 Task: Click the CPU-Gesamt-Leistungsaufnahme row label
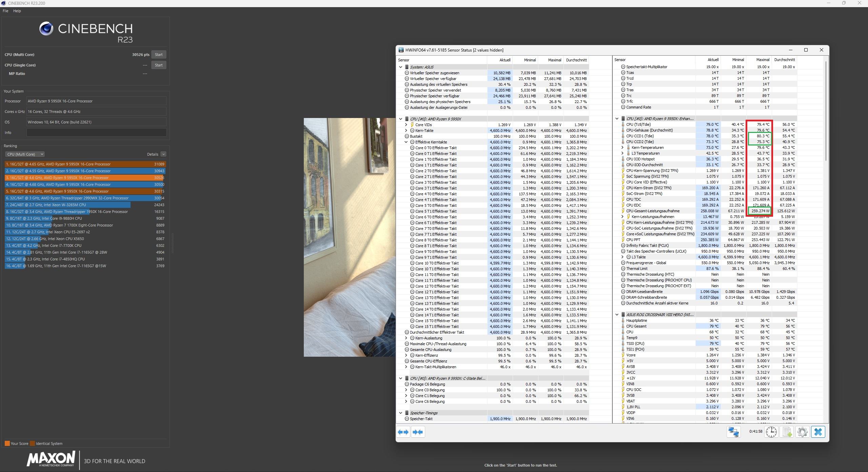tap(653, 211)
